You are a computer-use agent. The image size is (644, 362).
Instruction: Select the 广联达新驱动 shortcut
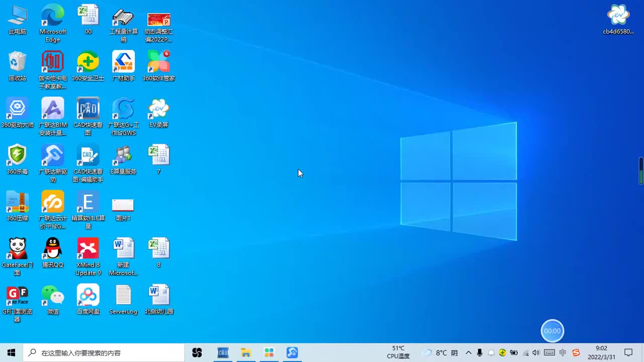(53, 163)
